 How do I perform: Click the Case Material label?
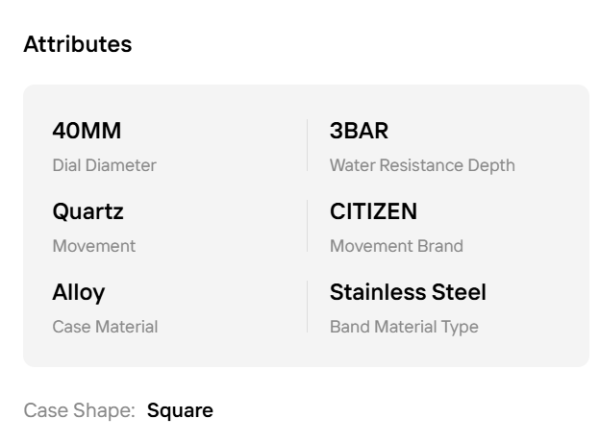(x=105, y=325)
